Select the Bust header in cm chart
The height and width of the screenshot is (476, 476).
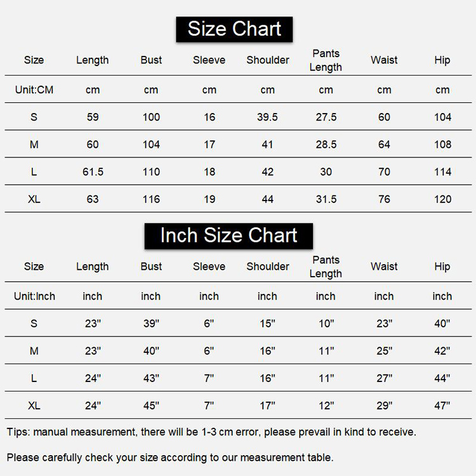[x=151, y=60]
